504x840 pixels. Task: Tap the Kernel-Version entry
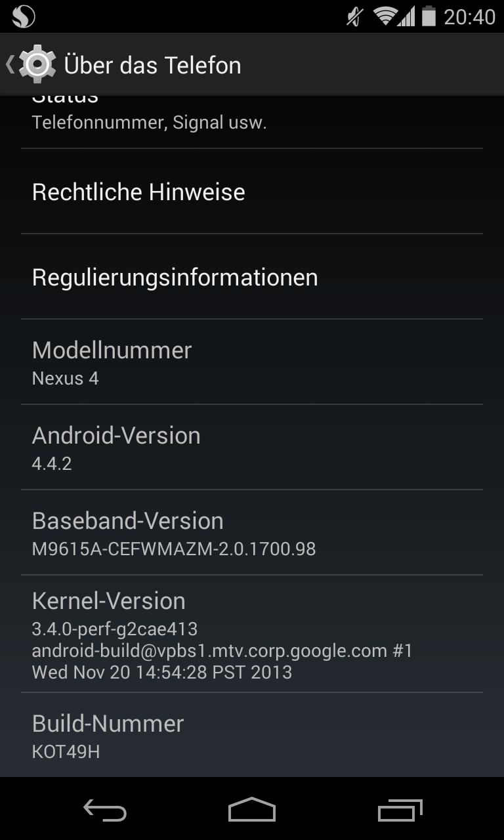[x=252, y=634]
